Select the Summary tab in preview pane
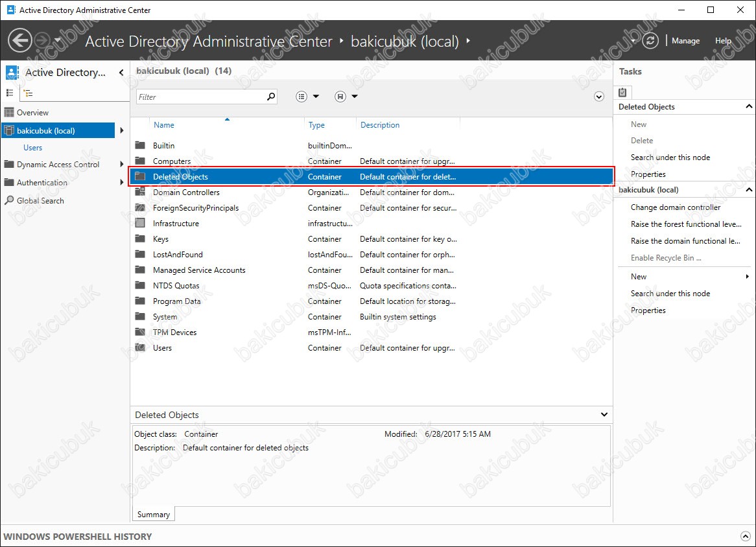756x547 pixels. 153,514
